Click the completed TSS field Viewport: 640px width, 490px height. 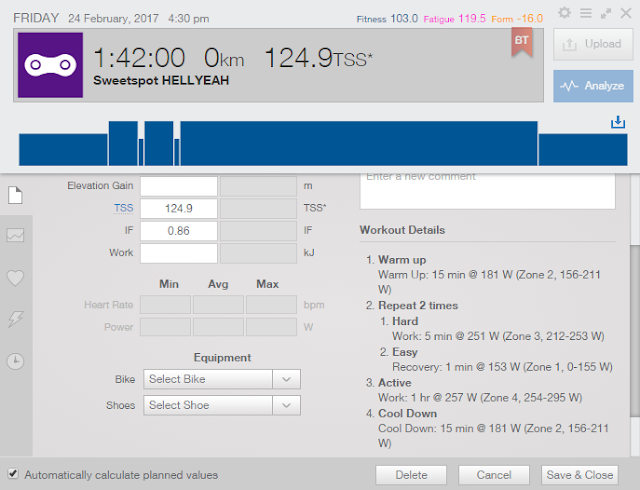click(258, 208)
